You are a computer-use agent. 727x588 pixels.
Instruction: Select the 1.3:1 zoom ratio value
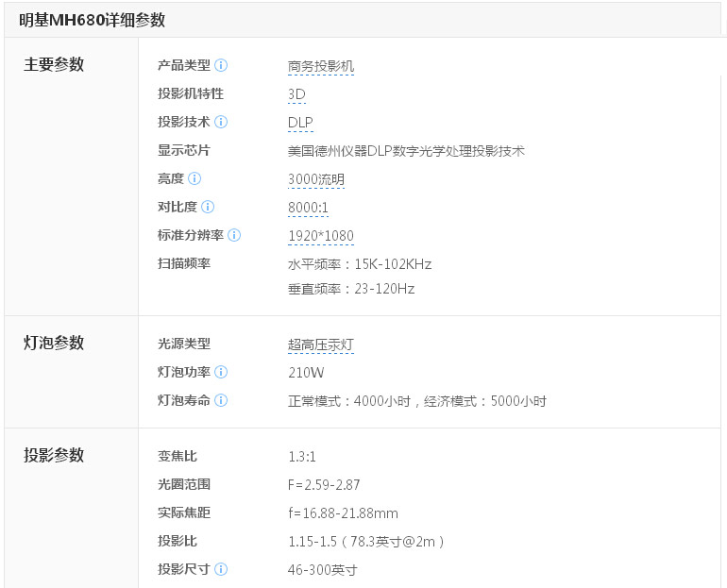[x=302, y=457]
